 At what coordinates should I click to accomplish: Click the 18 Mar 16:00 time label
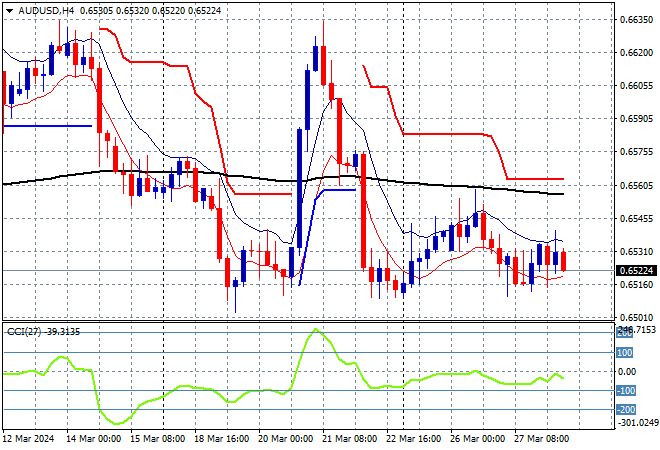[222, 438]
